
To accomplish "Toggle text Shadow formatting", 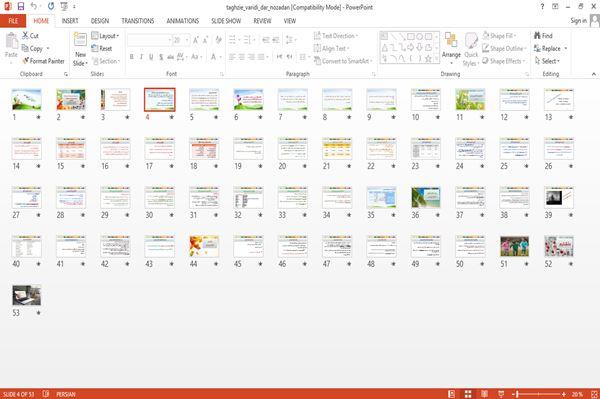I will pos(161,57).
